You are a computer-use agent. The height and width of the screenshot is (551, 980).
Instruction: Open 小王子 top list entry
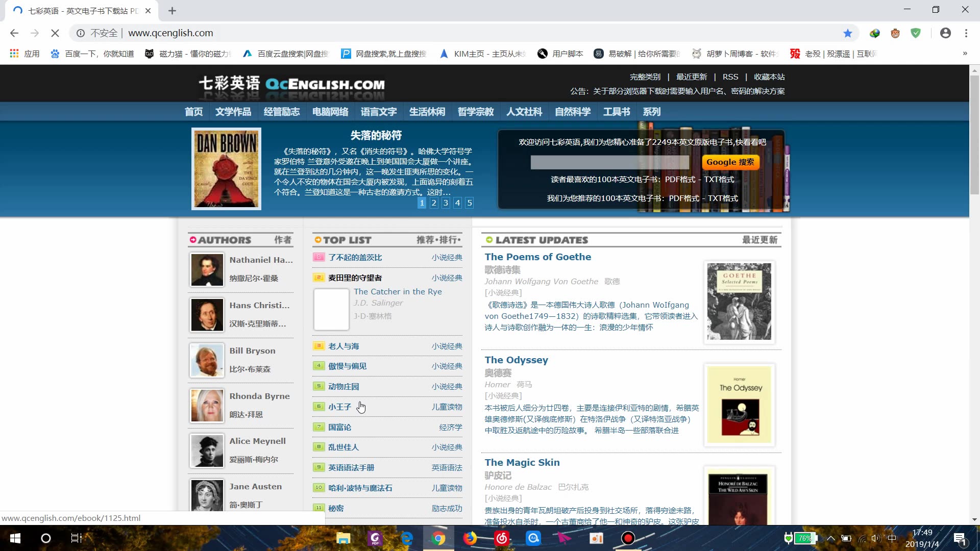[339, 407]
